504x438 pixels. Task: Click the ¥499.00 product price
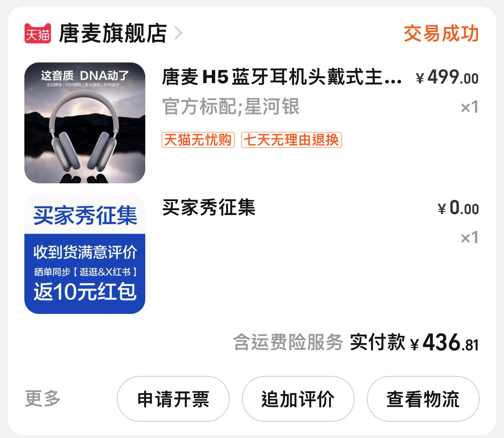[x=447, y=77]
